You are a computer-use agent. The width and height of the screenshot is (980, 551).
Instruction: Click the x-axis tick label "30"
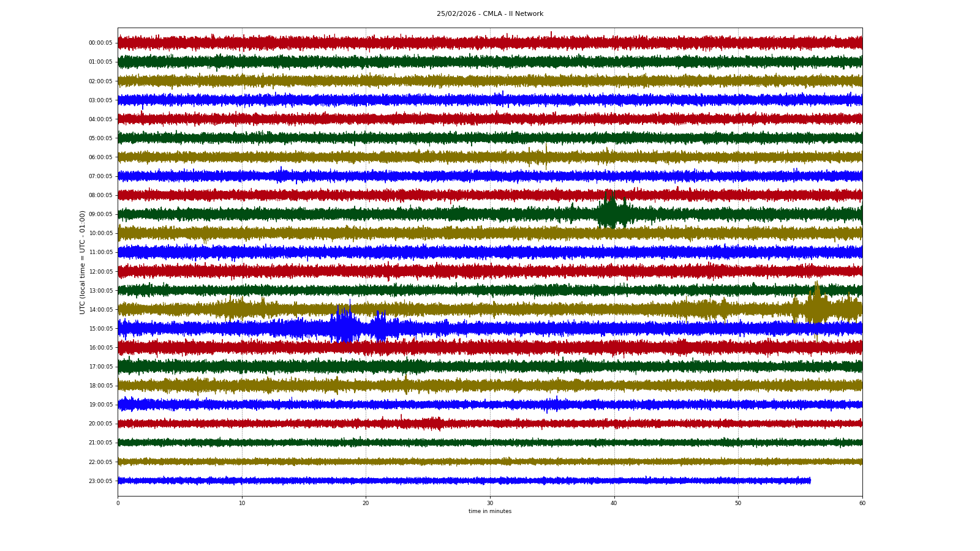(490, 503)
